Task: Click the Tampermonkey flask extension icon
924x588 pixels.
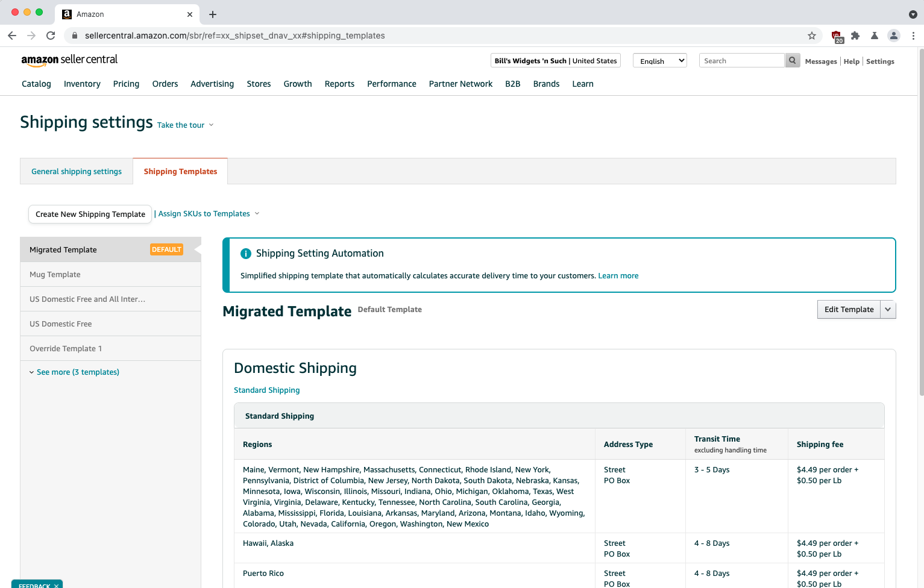Action: pos(875,36)
